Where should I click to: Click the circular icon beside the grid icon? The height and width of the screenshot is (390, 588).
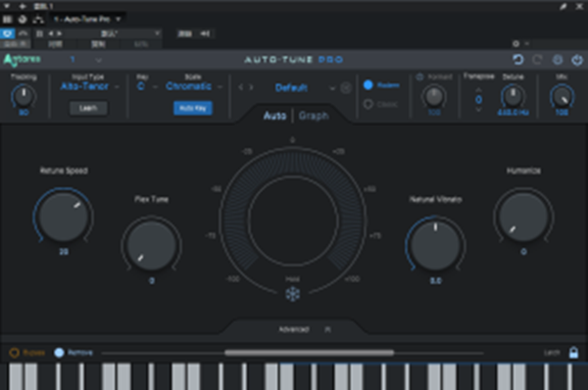coord(23,20)
